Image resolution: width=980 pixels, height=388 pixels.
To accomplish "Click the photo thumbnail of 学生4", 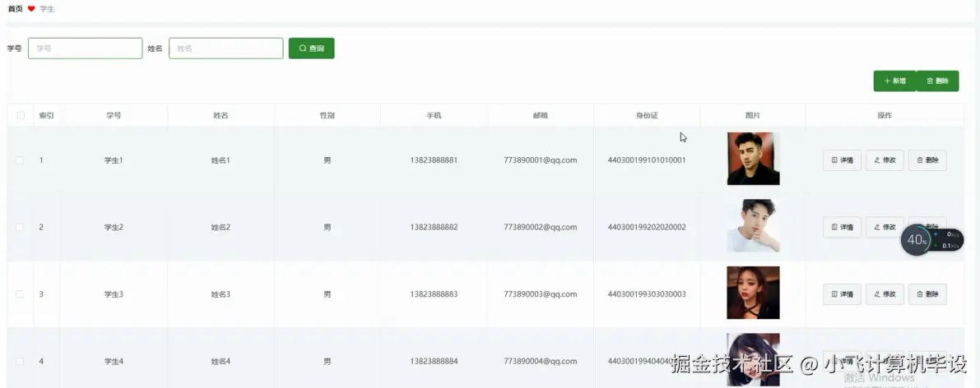I will coord(753,359).
